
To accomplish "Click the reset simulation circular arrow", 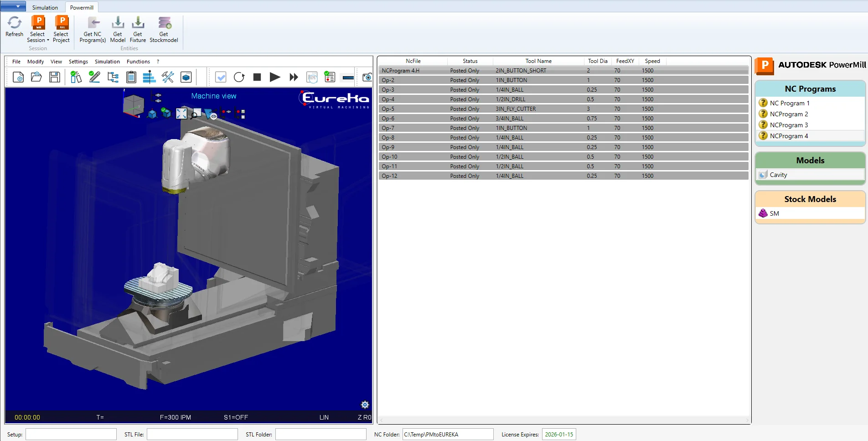I will coord(239,77).
